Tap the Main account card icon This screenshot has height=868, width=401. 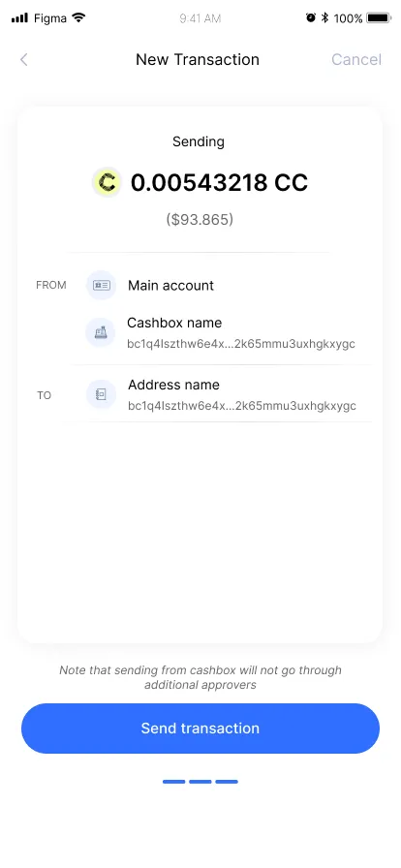tap(102, 285)
